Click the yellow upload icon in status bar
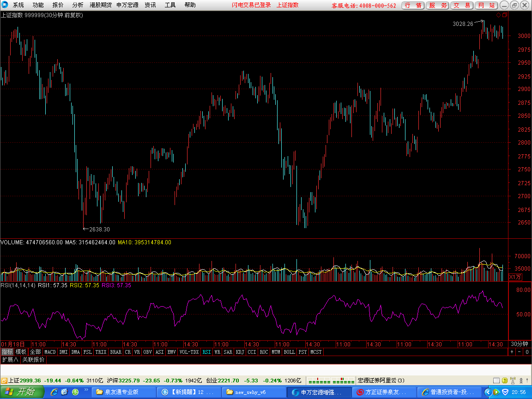Viewport: 532px width, 399px height. tap(504, 381)
